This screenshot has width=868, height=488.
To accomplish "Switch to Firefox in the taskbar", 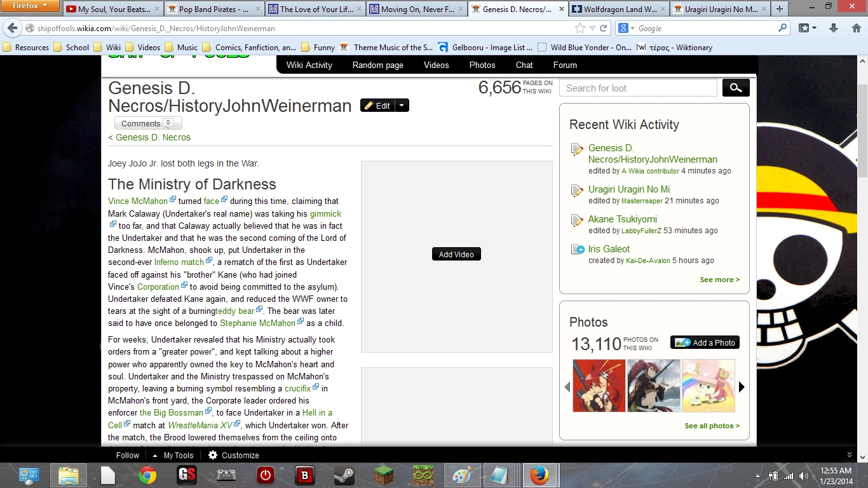I will coord(539,475).
